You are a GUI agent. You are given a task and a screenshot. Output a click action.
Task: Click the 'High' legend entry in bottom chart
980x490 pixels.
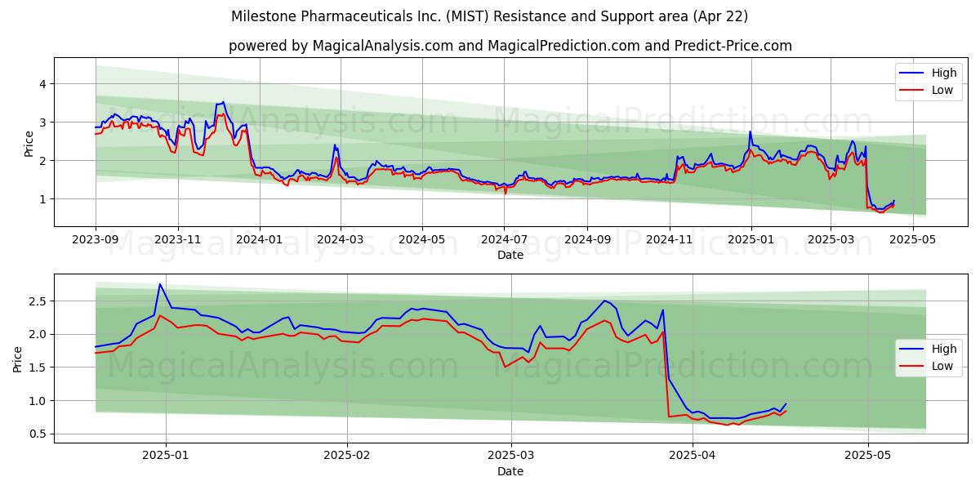(x=930, y=349)
